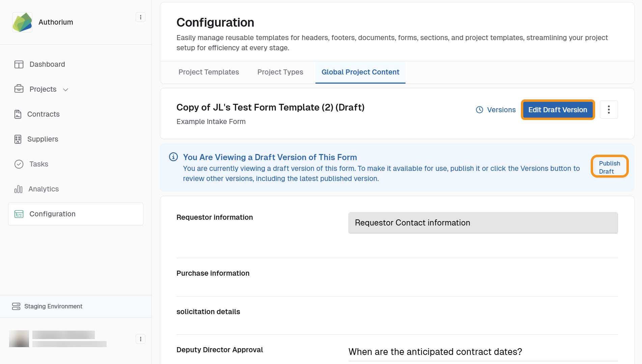Publish the draft form
This screenshot has height=364, width=642.
(x=609, y=166)
